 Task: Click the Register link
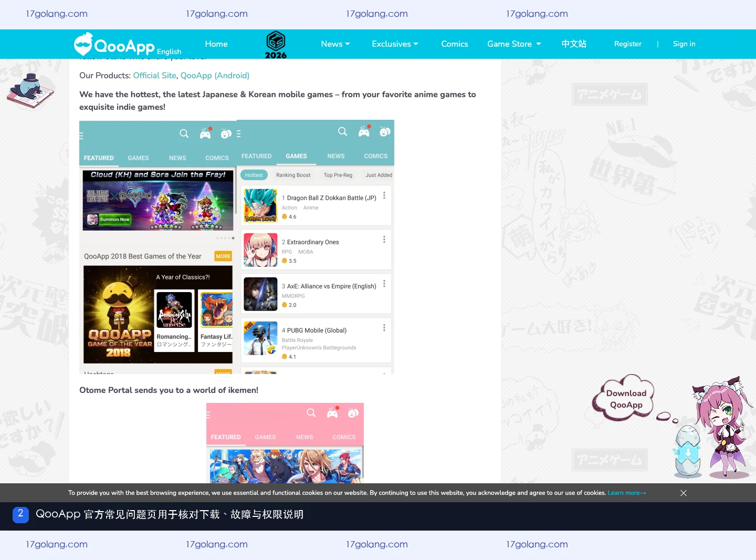(628, 44)
